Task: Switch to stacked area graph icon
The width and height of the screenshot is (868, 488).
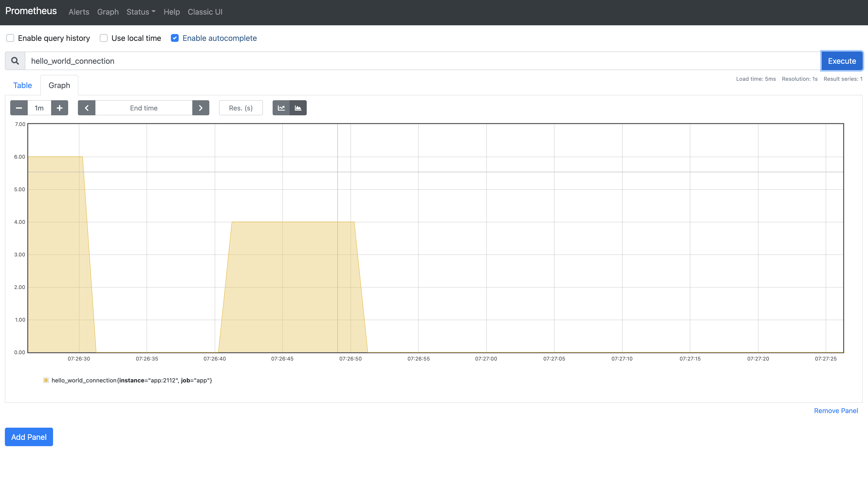Action: pos(298,108)
